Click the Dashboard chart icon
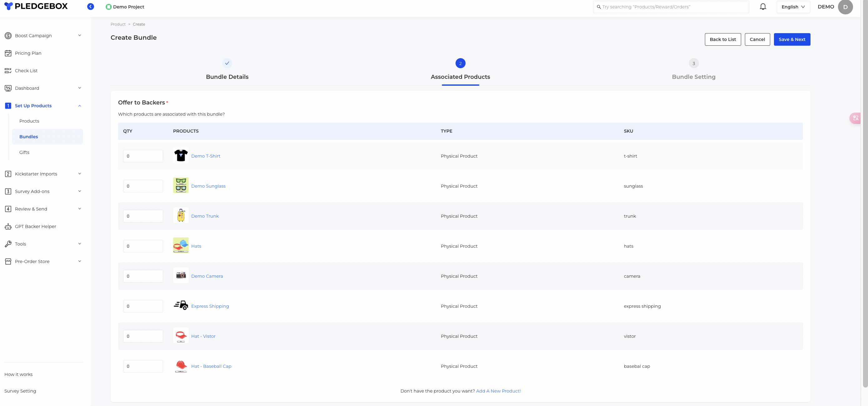868x406 pixels. pos(8,88)
